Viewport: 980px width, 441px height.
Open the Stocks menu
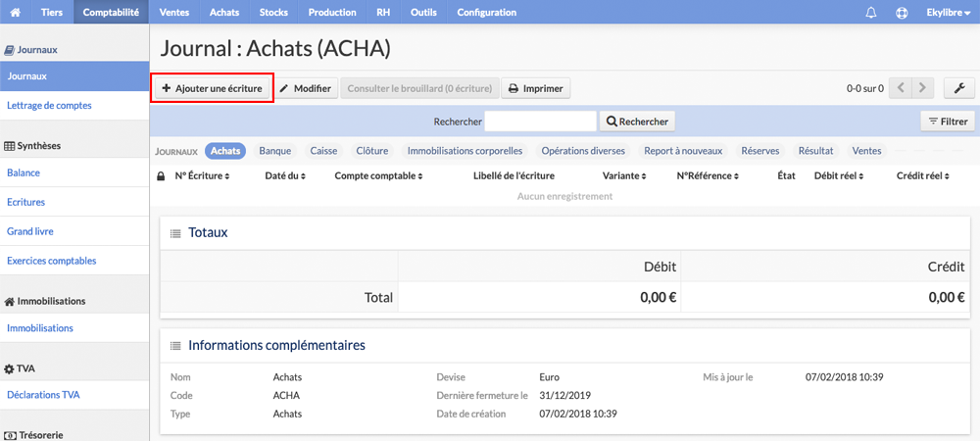point(273,12)
